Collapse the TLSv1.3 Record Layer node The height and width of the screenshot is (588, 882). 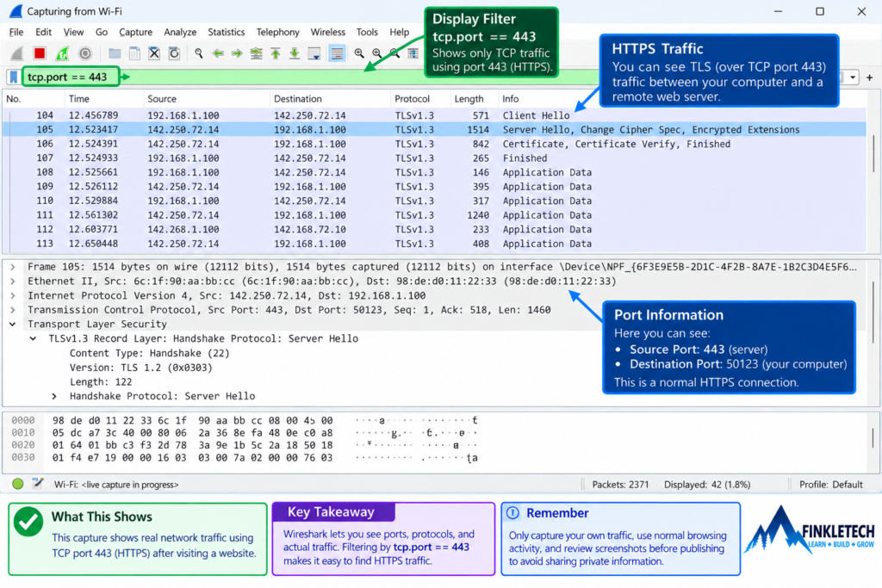pyautogui.click(x=34, y=338)
